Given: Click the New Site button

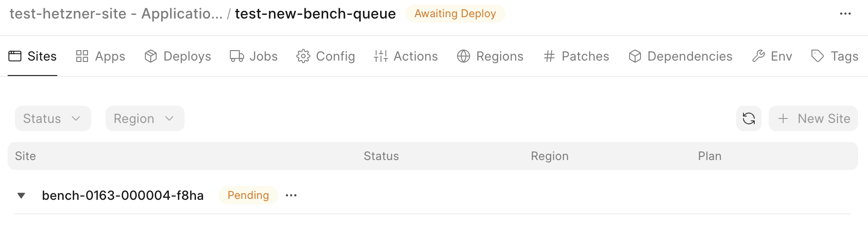Looking at the screenshot, I should [813, 118].
